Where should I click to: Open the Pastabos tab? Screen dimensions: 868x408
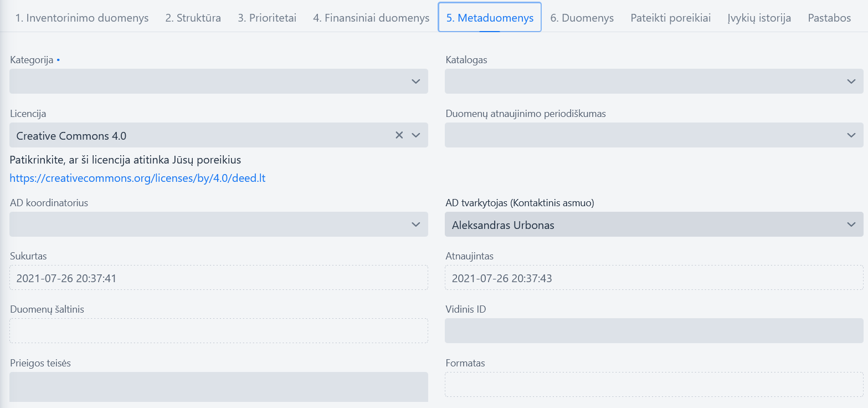(x=829, y=18)
